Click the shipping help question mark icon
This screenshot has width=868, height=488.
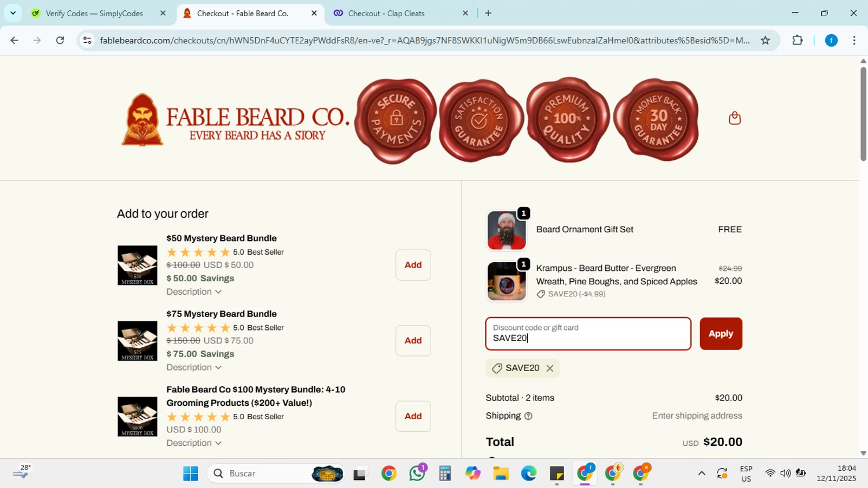coord(528,416)
